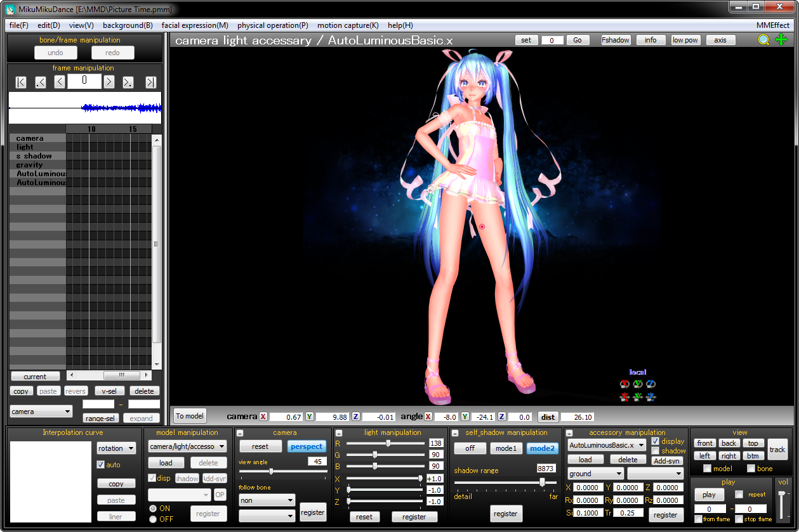Click the low pow button

(685, 40)
